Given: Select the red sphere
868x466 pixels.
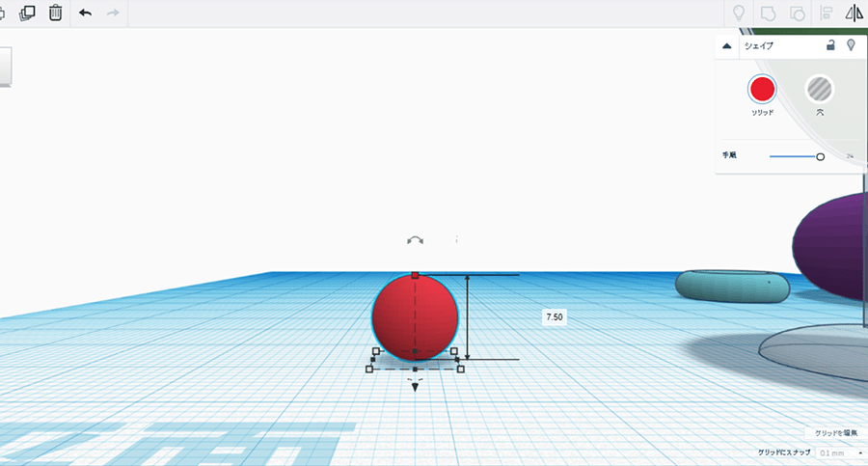Looking at the screenshot, I should [x=415, y=317].
